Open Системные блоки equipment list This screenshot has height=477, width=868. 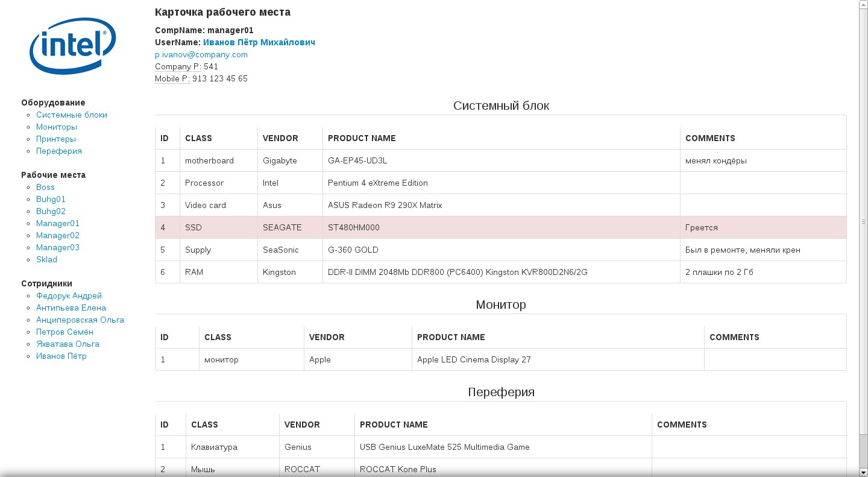pyautogui.click(x=71, y=115)
